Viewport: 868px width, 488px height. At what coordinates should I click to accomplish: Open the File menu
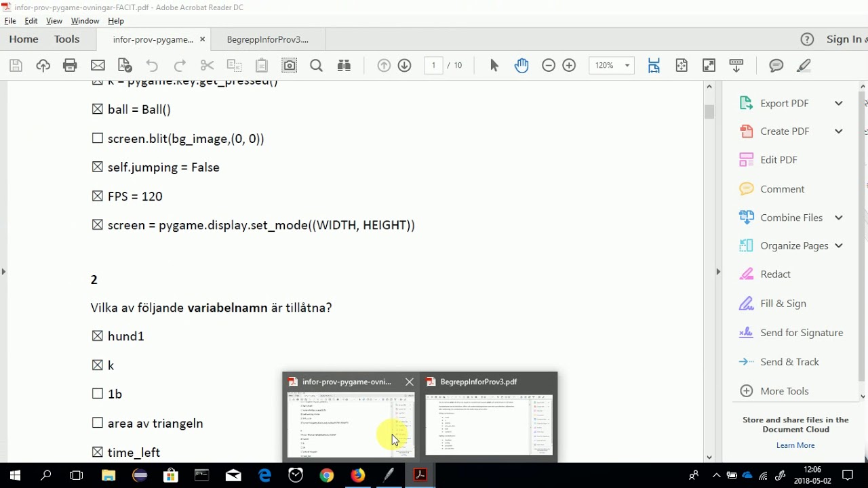click(x=10, y=21)
